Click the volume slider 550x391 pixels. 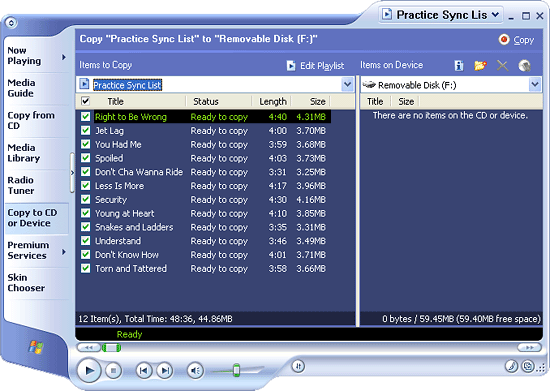[236, 370]
